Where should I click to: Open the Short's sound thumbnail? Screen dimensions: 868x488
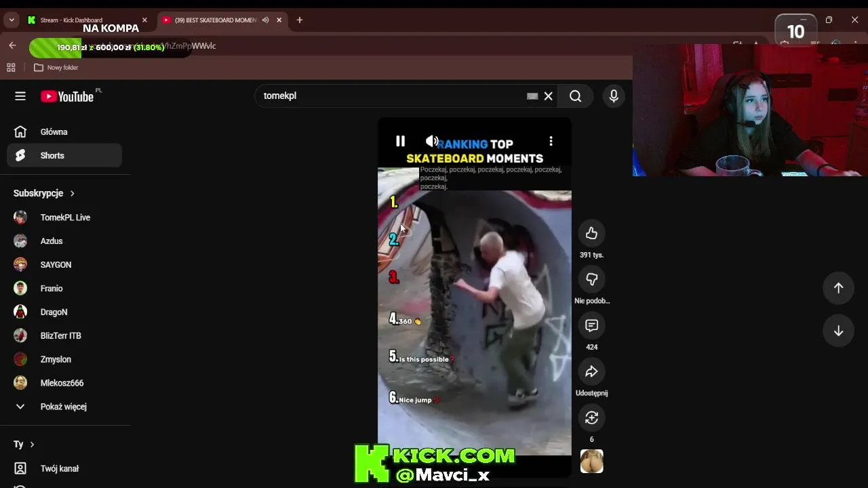coord(591,462)
